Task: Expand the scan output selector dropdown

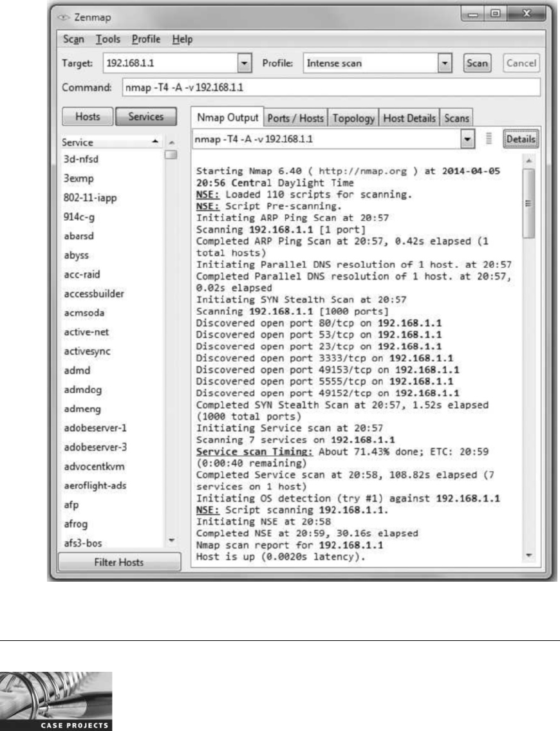Action: tap(467, 139)
